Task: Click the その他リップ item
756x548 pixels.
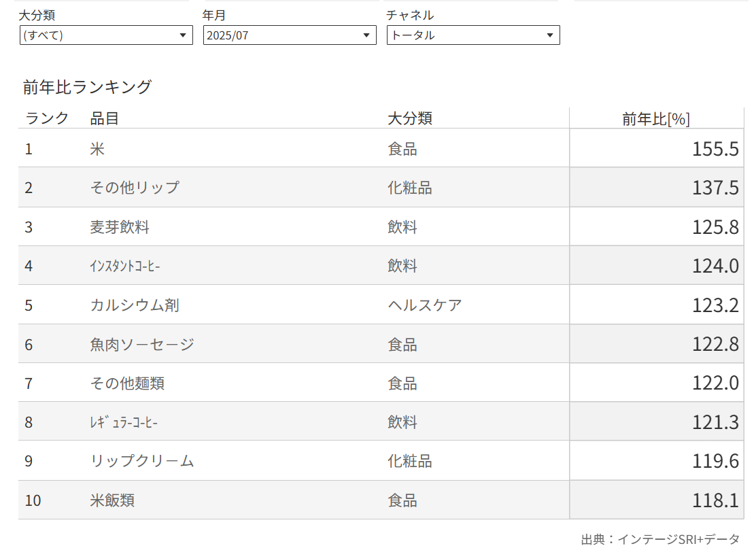Action: tap(135, 188)
